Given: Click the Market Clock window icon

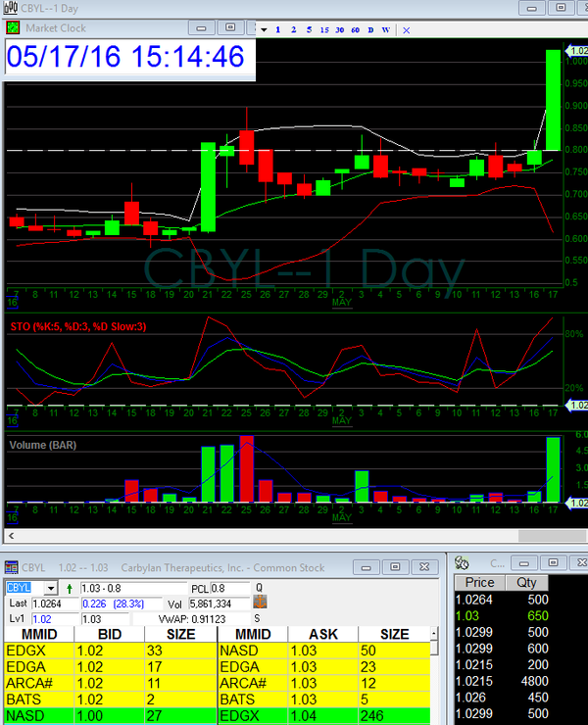Looking at the screenshot, I should [13, 27].
